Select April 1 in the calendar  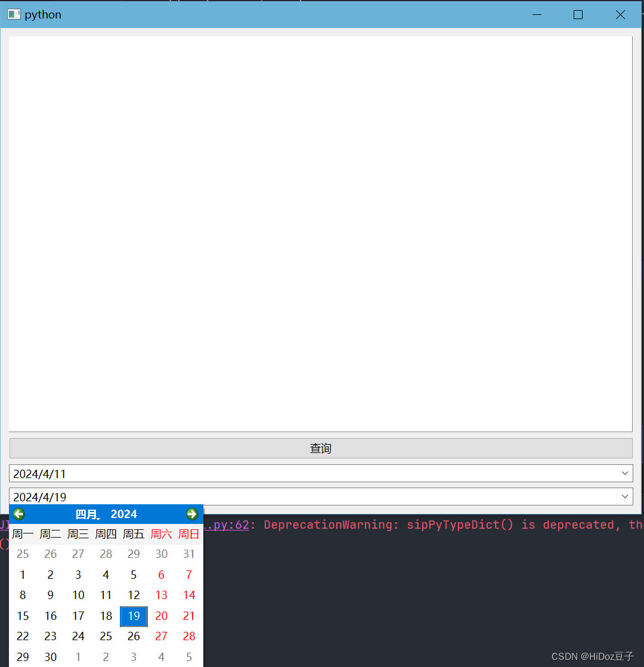click(23, 575)
